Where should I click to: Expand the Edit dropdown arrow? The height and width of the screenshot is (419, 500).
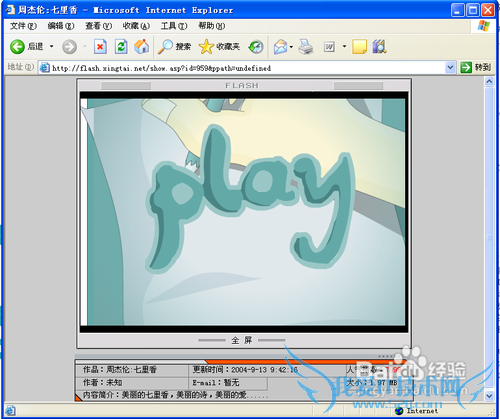coord(344,46)
